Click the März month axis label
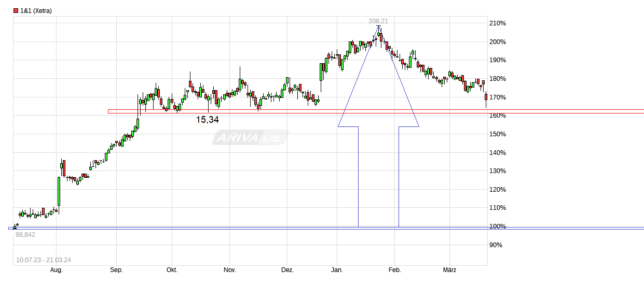Viewport: 644px width, 285px height. [x=449, y=270]
